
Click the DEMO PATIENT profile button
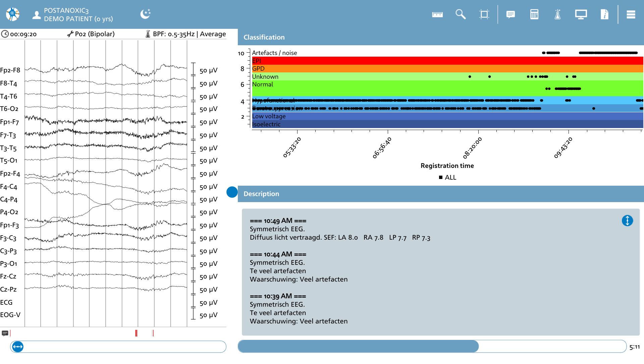pos(72,15)
